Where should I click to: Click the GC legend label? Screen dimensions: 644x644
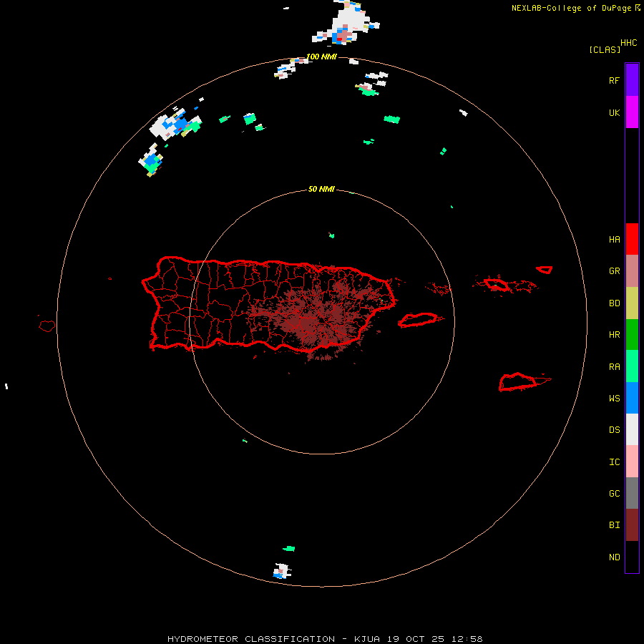coord(614,494)
